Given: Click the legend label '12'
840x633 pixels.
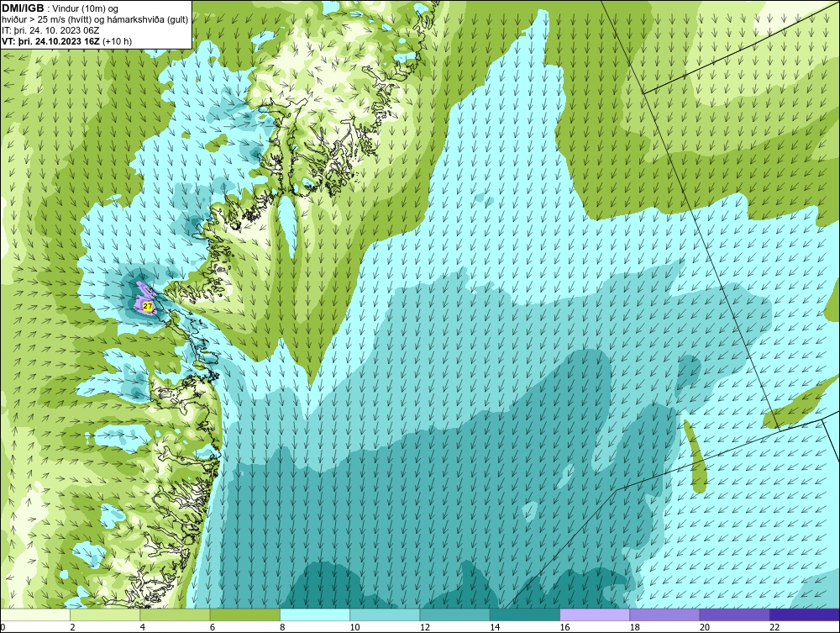Looking at the screenshot, I should click(424, 627).
